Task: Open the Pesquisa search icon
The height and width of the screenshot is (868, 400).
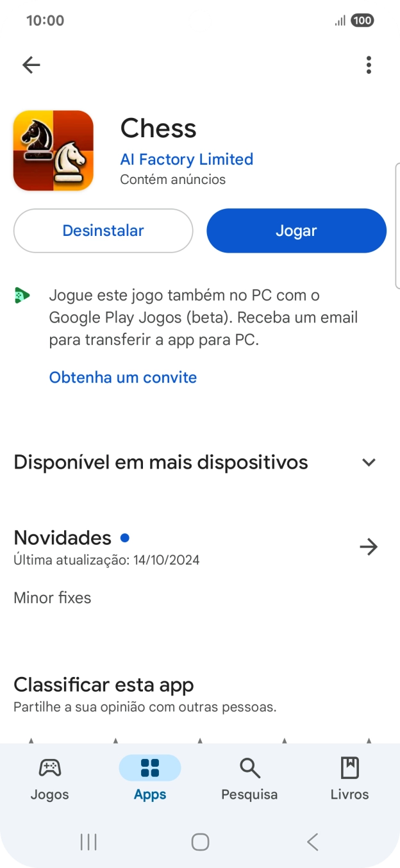Action: click(249, 767)
